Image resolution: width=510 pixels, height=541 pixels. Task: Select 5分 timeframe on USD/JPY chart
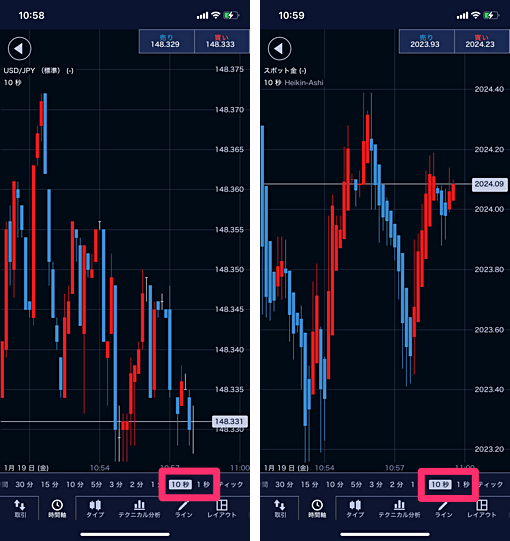(96, 484)
